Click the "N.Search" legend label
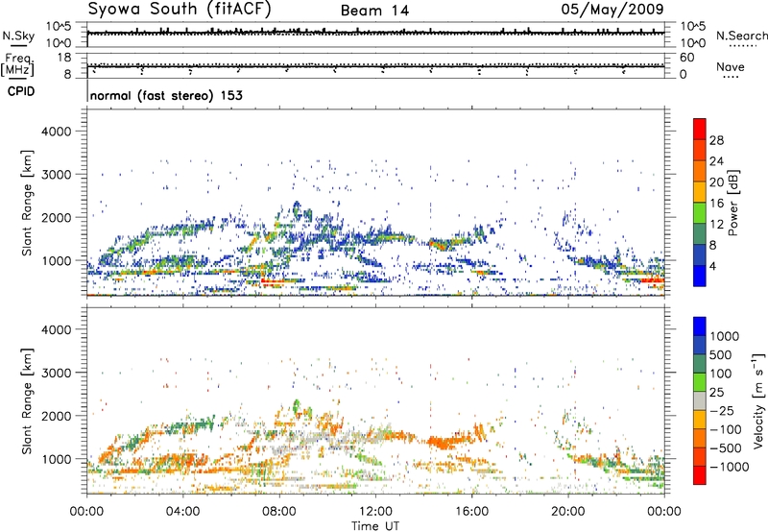Viewport: 768px width, 532px height. [x=741, y=36]
